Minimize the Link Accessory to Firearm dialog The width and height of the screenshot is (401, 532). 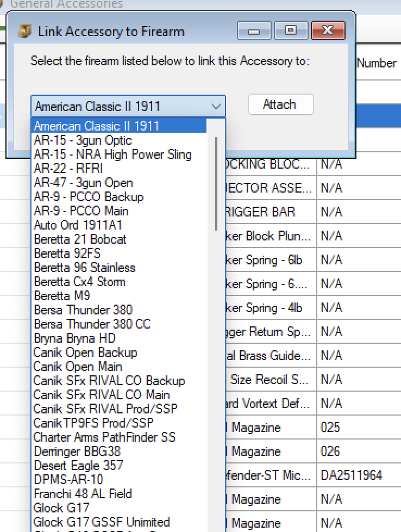pos(254,31)
